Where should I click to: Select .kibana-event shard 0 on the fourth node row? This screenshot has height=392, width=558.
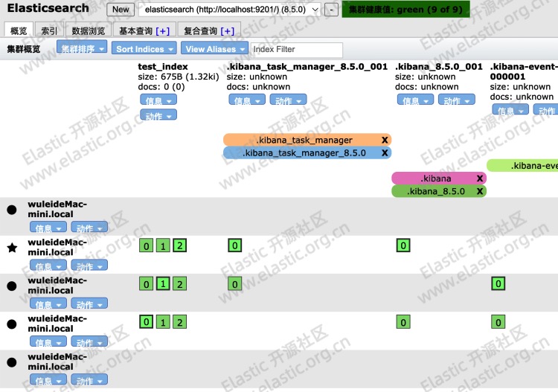coord(498,322)
